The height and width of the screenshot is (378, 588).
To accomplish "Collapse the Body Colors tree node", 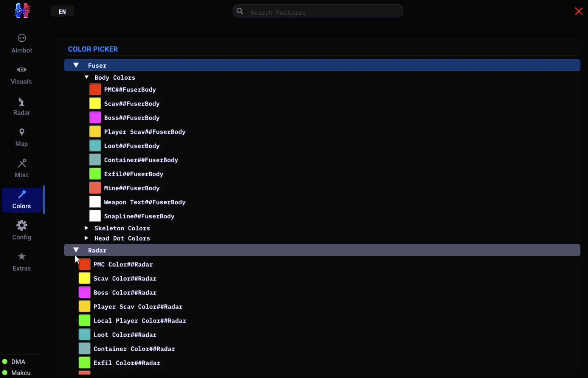I will 86,77.
